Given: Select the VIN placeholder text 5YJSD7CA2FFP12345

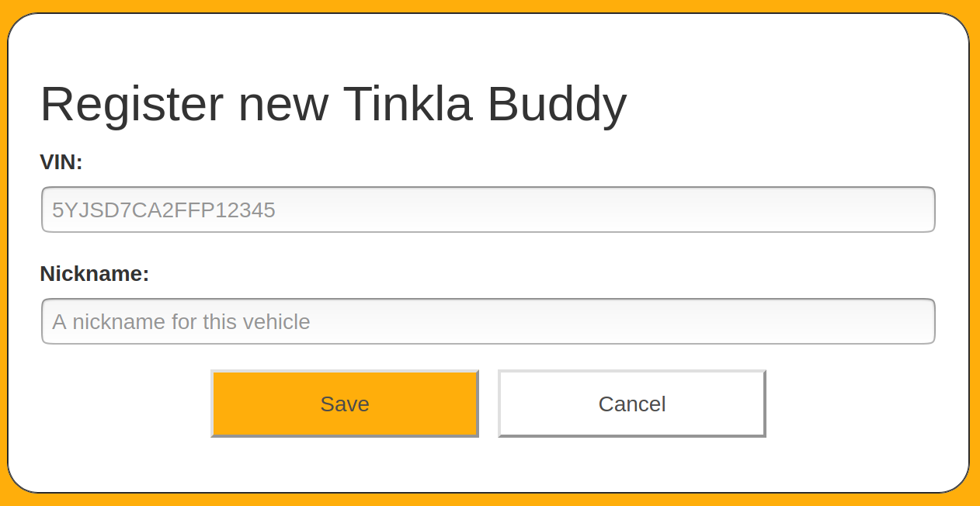Looking at the screenshot, I should tap(163, 209).
